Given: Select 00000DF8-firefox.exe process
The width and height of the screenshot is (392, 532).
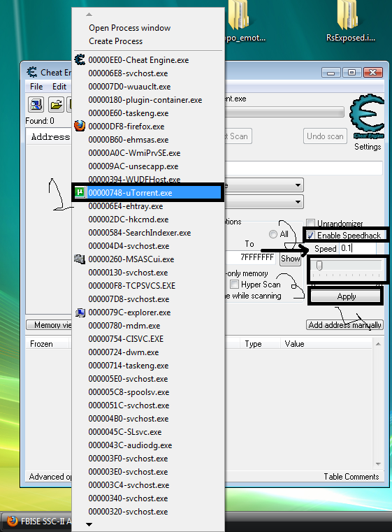Looking at the screenshot, I should pos(147,127).
